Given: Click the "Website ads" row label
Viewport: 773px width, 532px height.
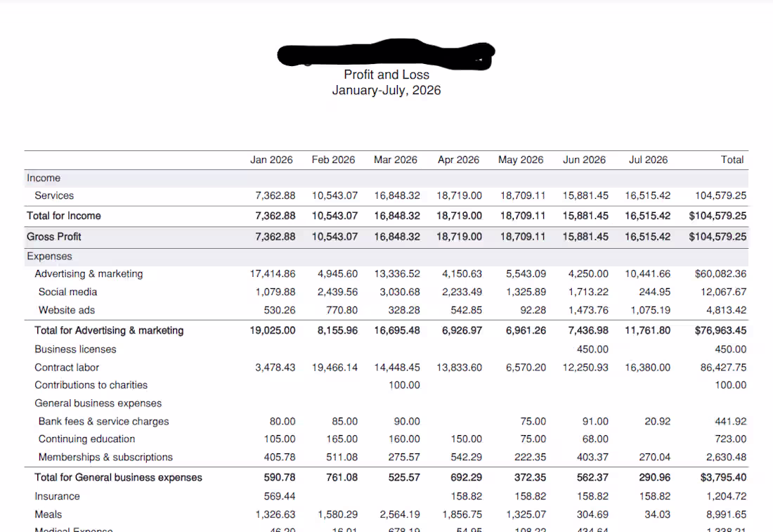Looking at the screenshot, I should (67, 310).
